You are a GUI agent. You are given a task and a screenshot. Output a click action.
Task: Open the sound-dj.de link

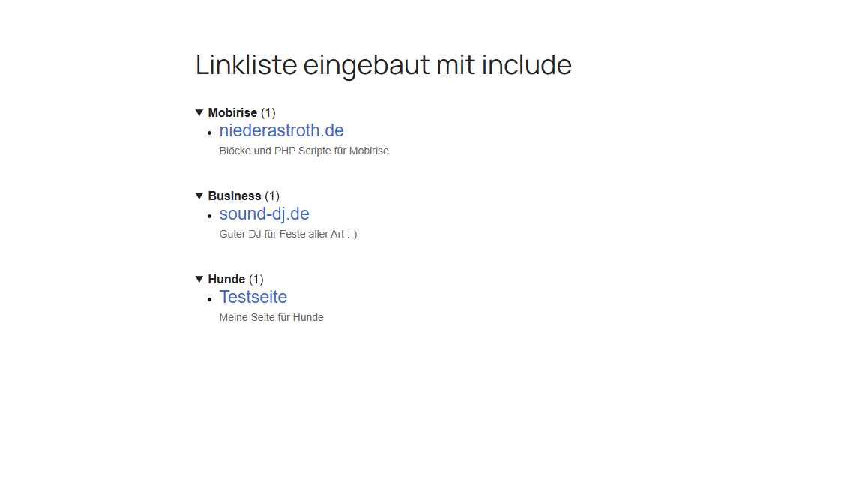(x=264, y=214)
